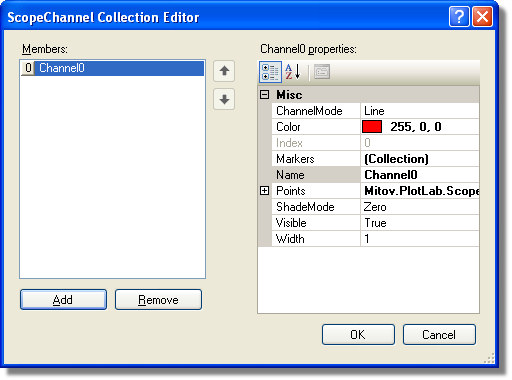Select the Color property label
Screen dimensions: 512x380
pos(288,127)
